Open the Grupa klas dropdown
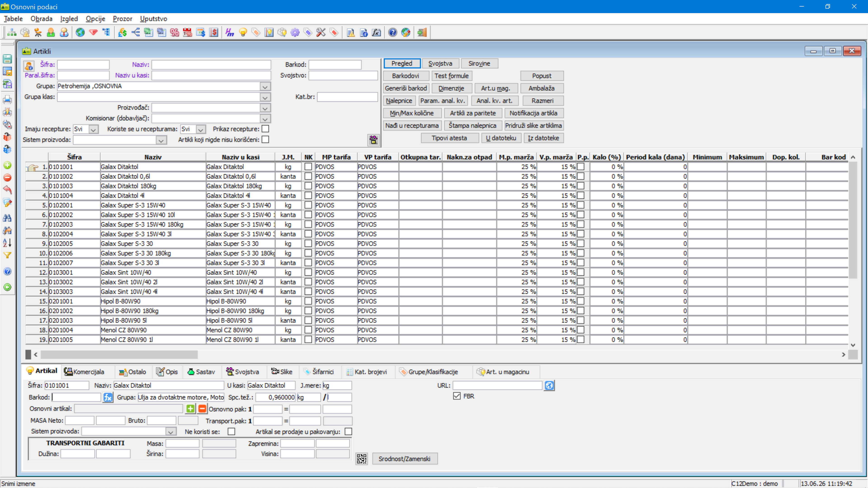 coord(265,97)
